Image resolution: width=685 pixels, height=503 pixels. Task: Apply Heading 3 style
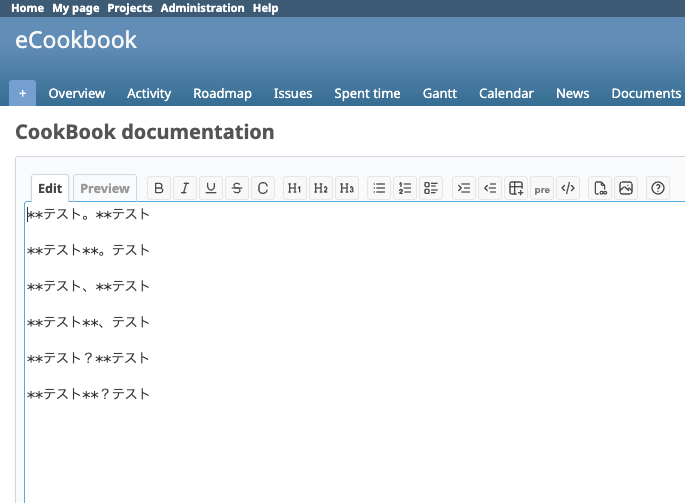point(346,188)
